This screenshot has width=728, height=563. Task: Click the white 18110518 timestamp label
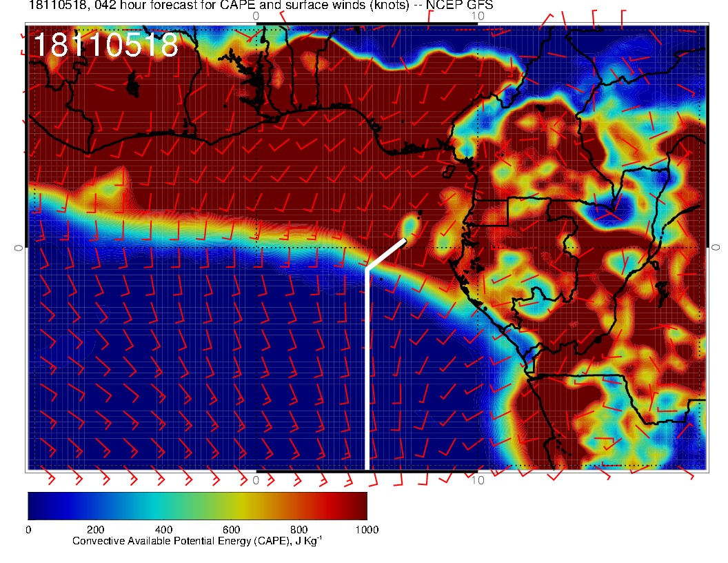point(105,46)
